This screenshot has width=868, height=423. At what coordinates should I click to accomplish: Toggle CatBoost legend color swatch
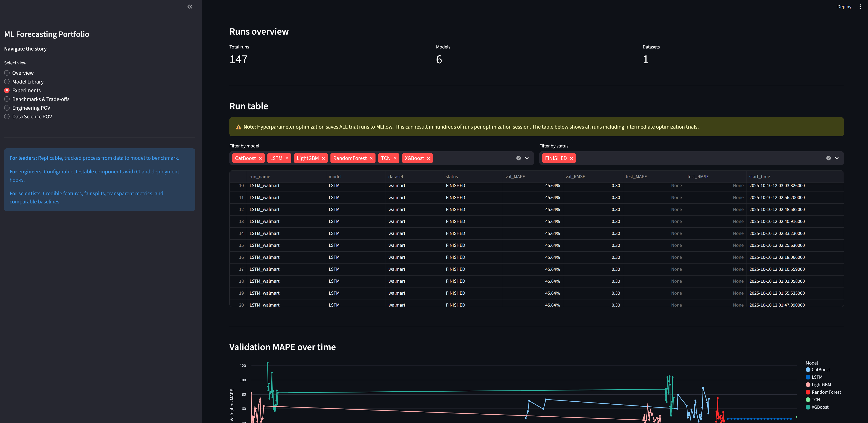[808, 370]
